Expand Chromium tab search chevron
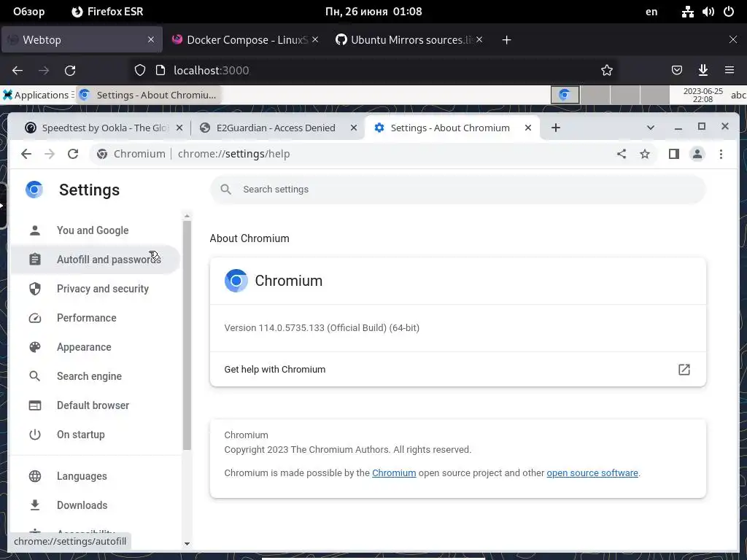This screenshot has width=747, height=560. pyautogui.click(x=650, y=128)
